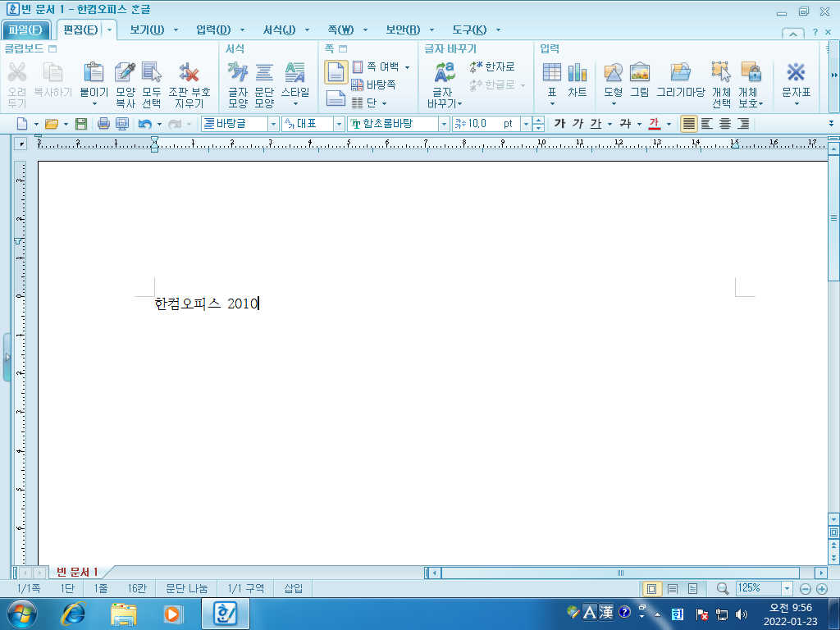Toggle Strikethrough formatting button
This screenshot has width=840, height=630.
point(625,124)
